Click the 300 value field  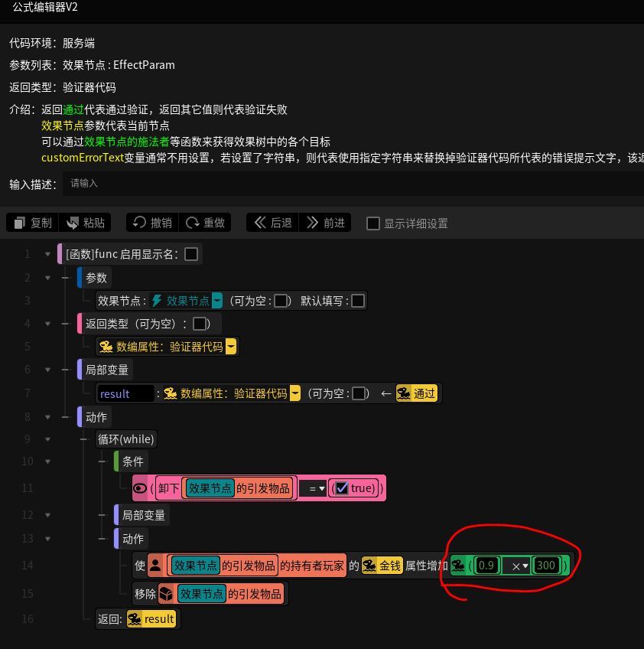(x=546, y=566)
